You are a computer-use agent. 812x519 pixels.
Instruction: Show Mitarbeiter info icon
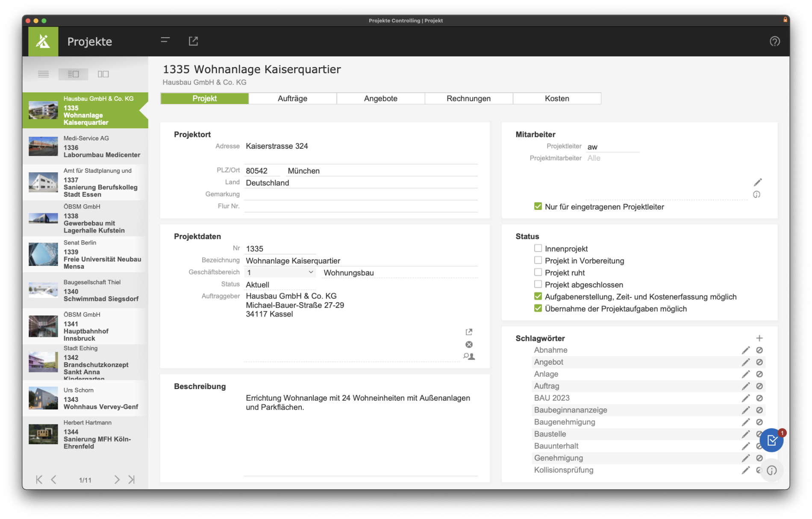(x=756, y=195)
